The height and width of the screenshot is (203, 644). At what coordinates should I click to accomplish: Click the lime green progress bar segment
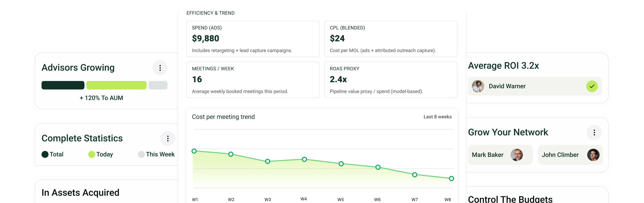116,85
